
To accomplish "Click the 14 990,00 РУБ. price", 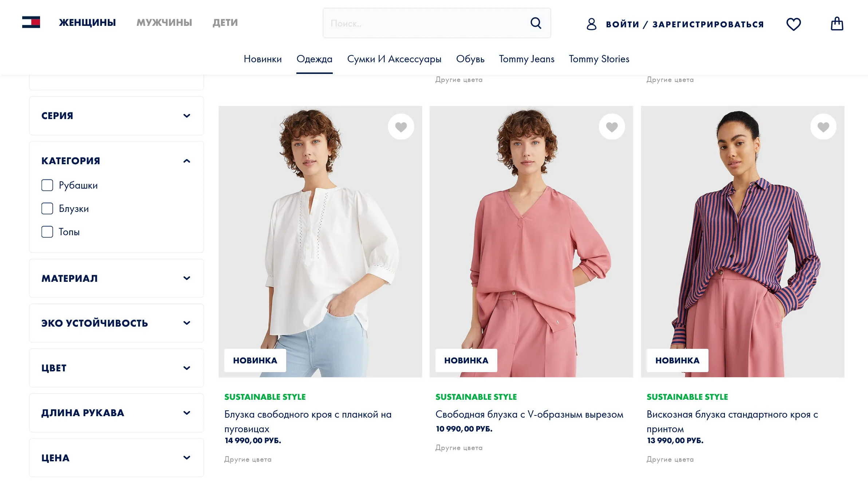I will [253, 441].
